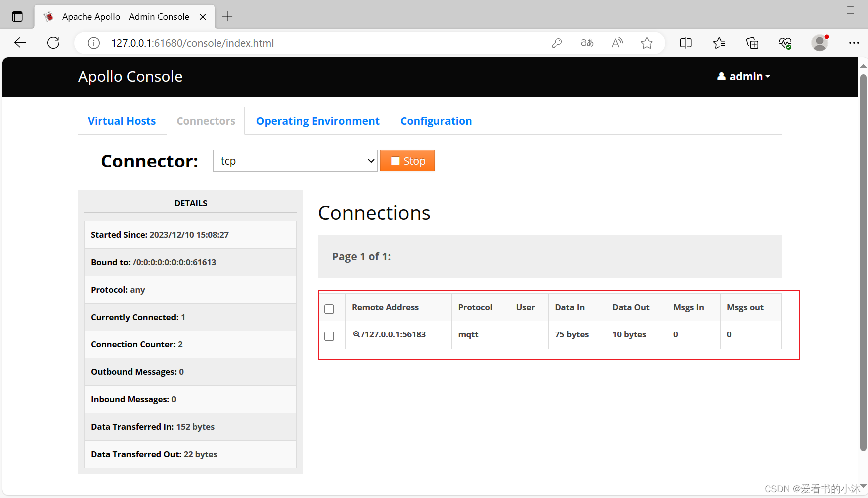The width and height of the screenshot is (868, 498).
Task: Reload the page with refresh icon
Action: [x=53, y=43]
